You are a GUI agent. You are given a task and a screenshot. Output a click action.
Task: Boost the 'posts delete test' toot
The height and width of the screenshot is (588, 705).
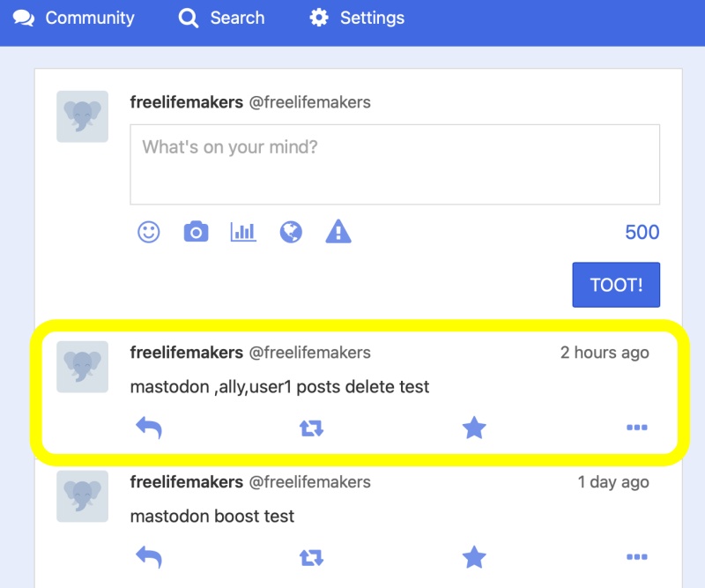click(x=312, y=428)
